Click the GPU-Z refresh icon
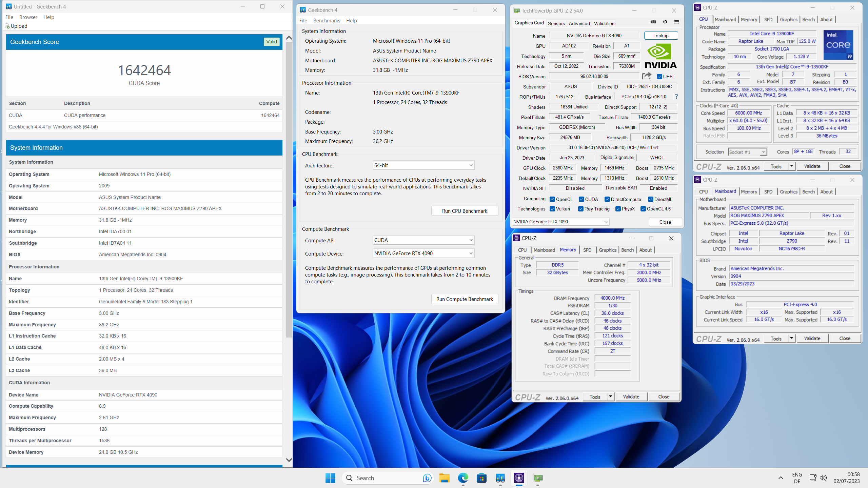868x488 pixels. [665, 22]
